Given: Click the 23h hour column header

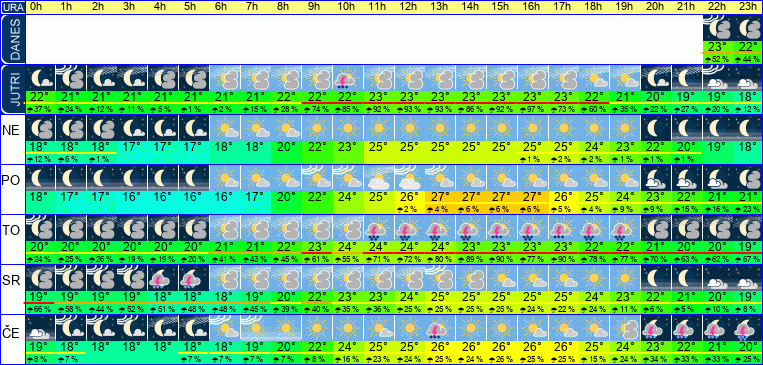Looking at the screenshot, I should click(747, 7).
